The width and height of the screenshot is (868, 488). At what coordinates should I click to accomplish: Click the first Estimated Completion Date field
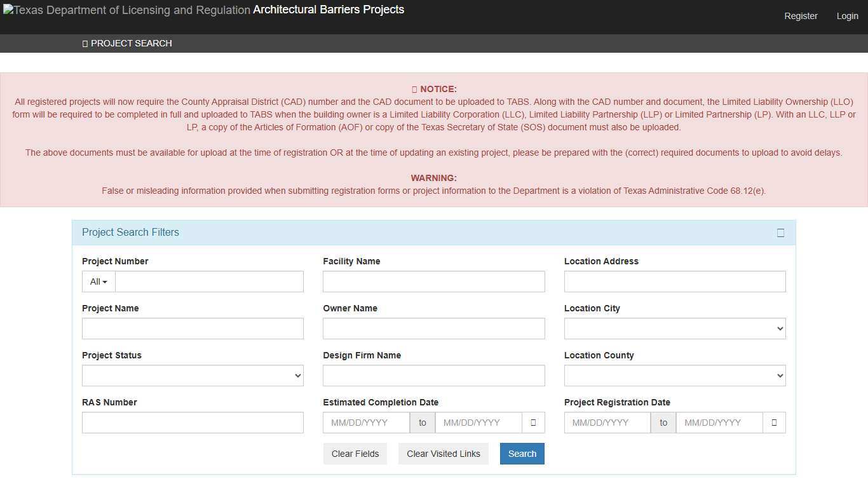coord(366,422)
